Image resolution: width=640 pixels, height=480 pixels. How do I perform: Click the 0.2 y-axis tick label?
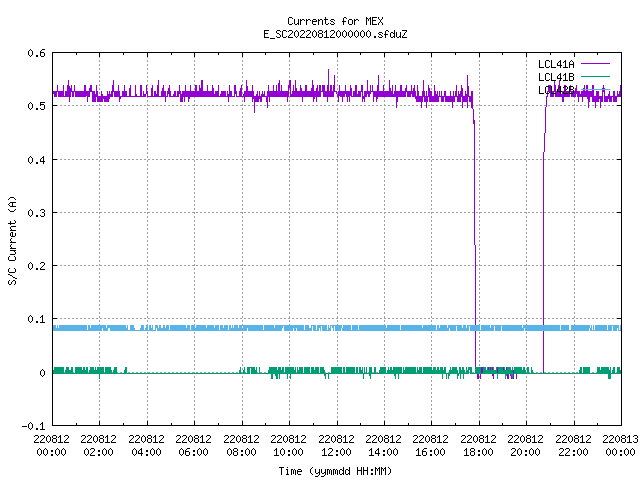(36, 266)
